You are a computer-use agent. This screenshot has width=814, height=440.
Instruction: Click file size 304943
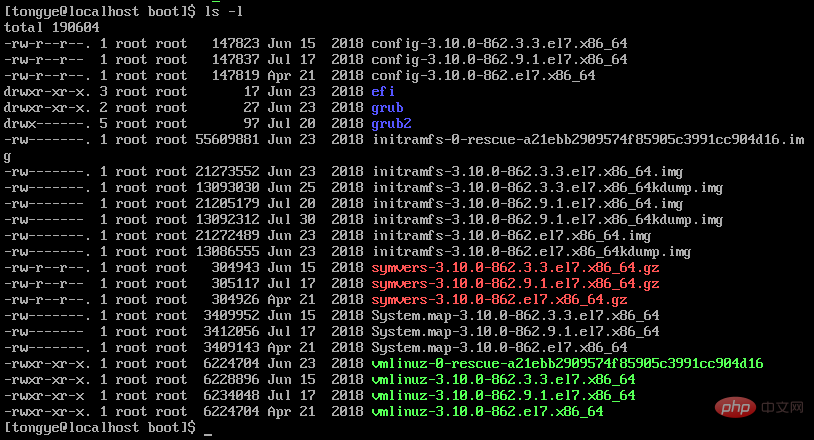[x=236, y=268]
